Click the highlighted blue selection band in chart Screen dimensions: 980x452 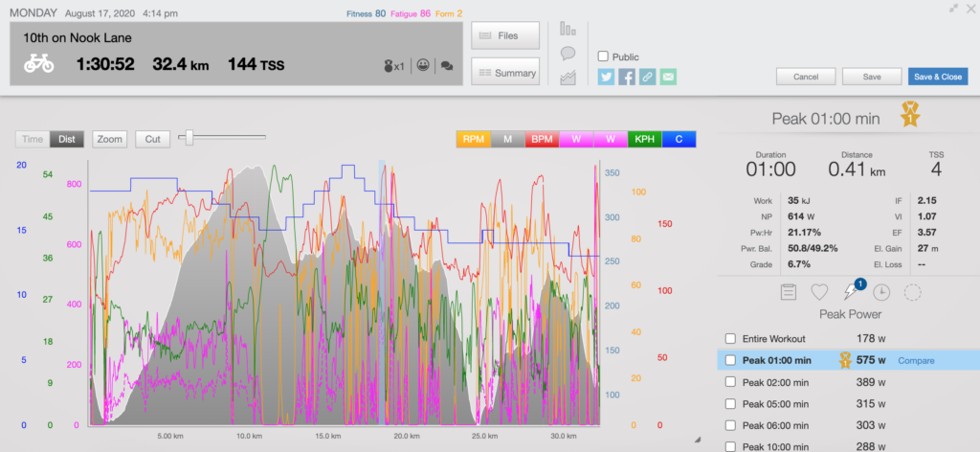tap(381, 293)
